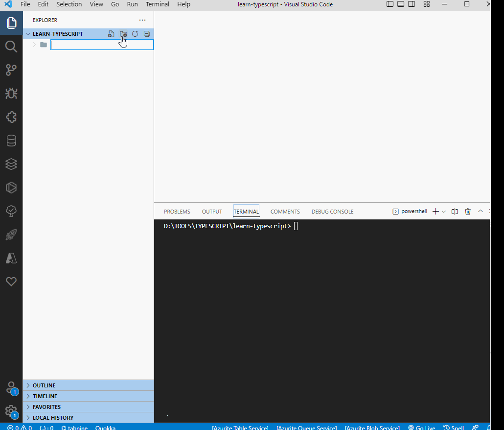
Task: Add a new terminal with plus
Action: pos(435,212)
